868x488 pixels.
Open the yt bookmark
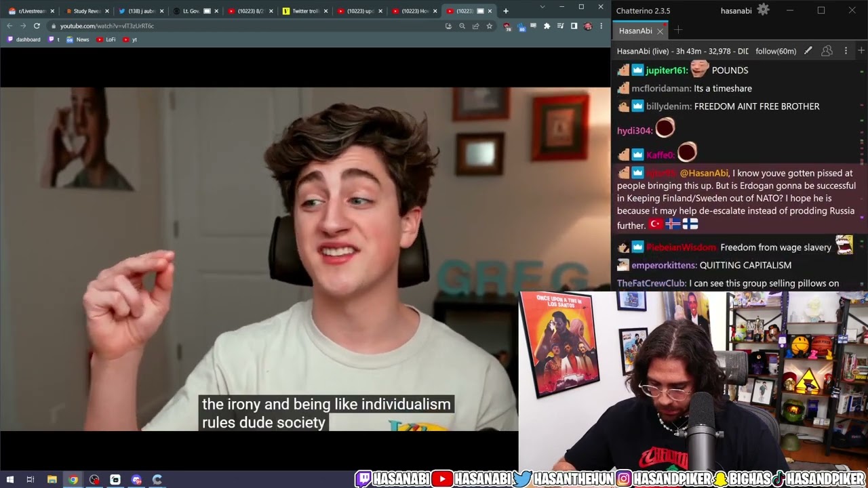pyautogui.click(x=130, y=39)
